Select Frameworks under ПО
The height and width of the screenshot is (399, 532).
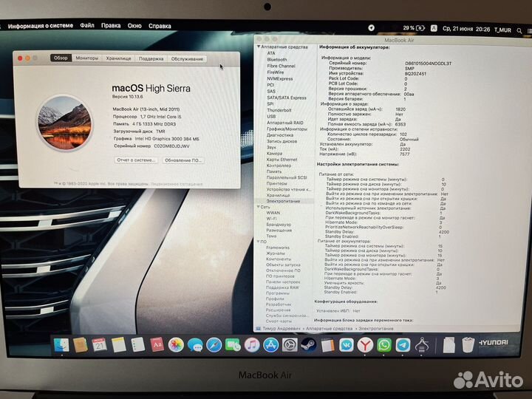(278, 248)
